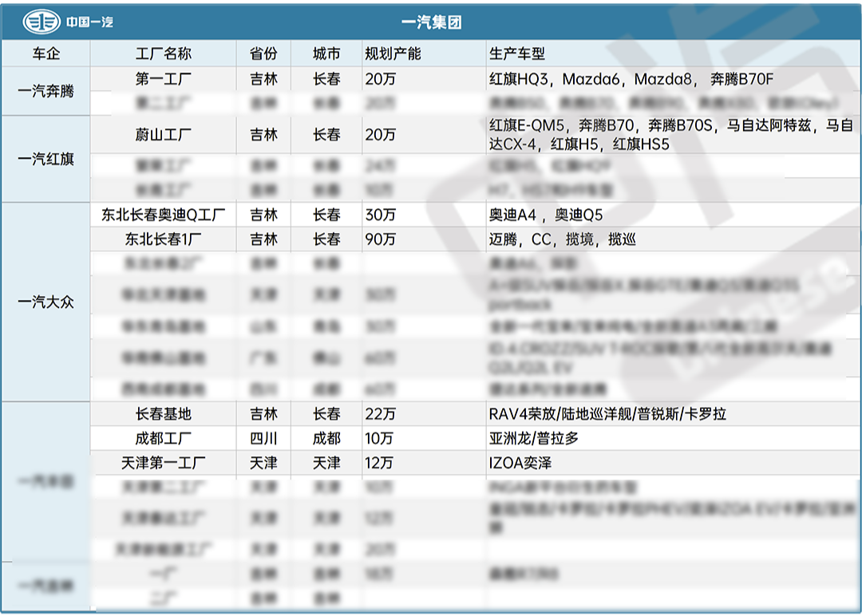Select the 长春基地 factory cell
This screenshot has width=862, height=616.
[164, 414]
